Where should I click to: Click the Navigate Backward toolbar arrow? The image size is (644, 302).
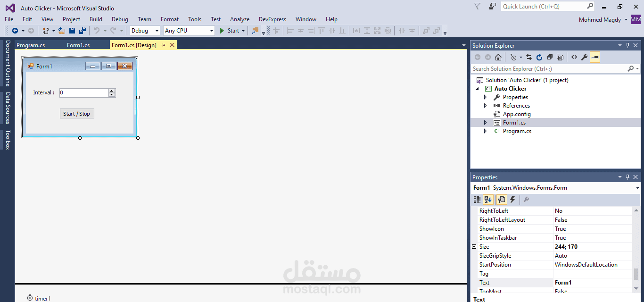point(15,31)
